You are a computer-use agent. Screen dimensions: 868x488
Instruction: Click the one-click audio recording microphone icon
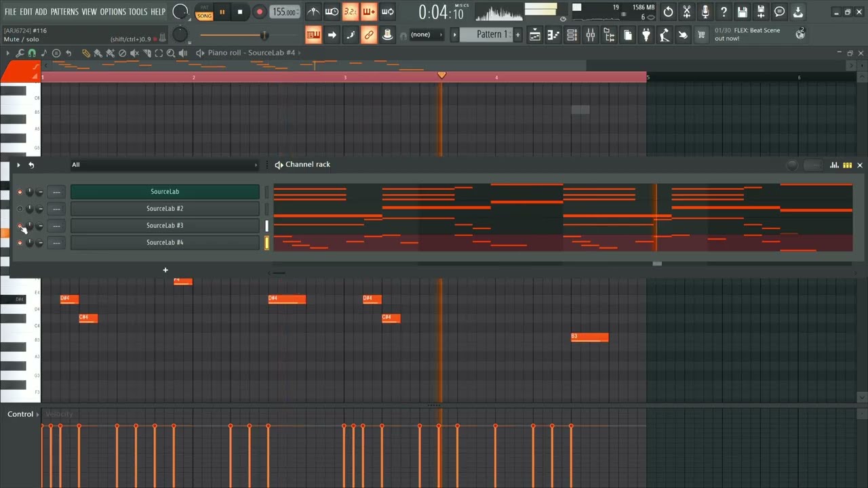point(705,12)
